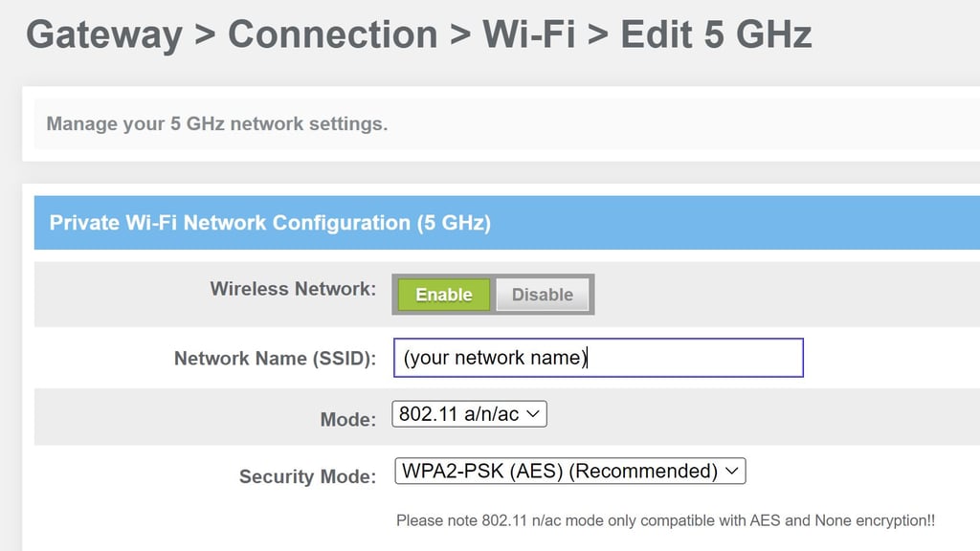This screenshot has width=980, height=551.
Task: Open the Connection breadcrumb link
Action: point(332,34)
